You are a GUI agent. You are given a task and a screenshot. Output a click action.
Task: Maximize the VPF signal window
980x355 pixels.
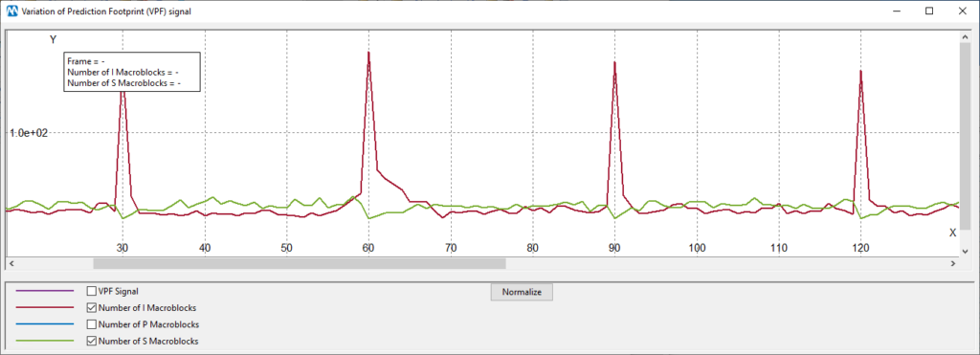[929, 11]
